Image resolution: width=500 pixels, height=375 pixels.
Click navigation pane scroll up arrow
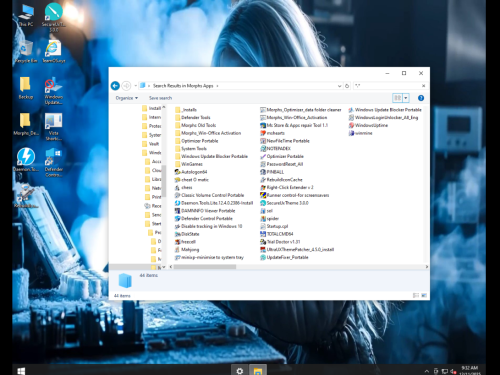tap(164, 107)
